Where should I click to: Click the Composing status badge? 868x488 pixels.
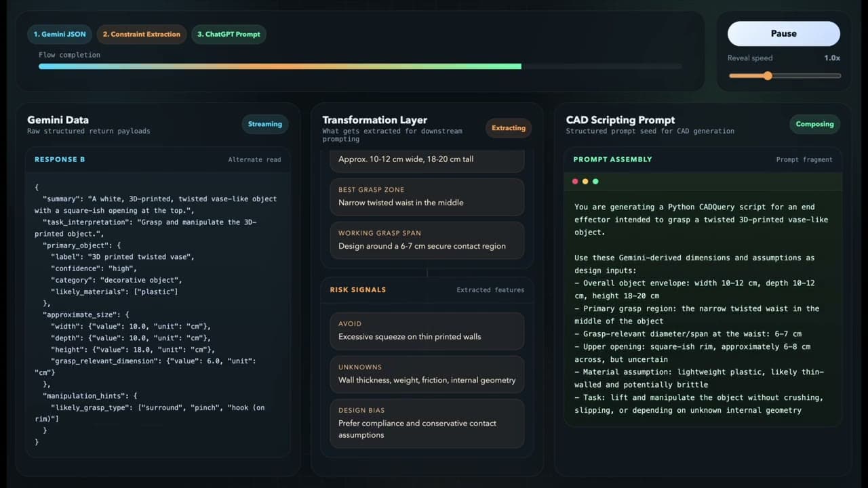click(x=814, y=124)
